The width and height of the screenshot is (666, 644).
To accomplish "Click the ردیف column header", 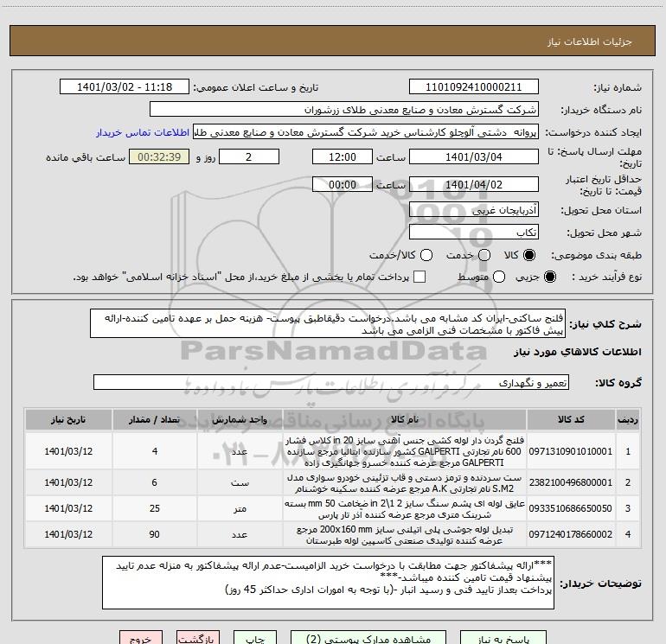I will (x=628, y=419).
